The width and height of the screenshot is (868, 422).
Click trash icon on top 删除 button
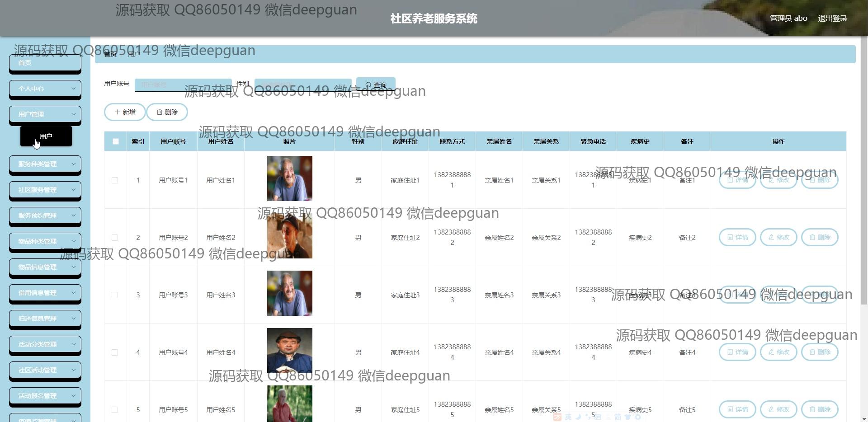[x=160, y=112]
